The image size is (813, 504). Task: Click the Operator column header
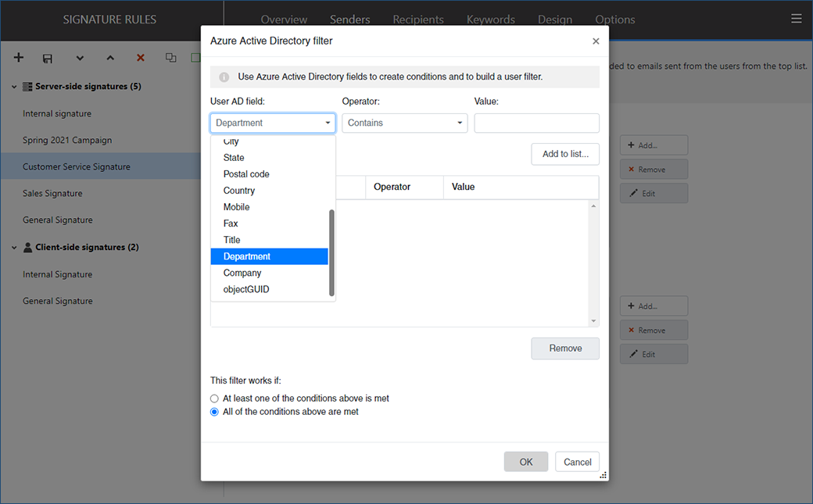[x=404, y=188]
